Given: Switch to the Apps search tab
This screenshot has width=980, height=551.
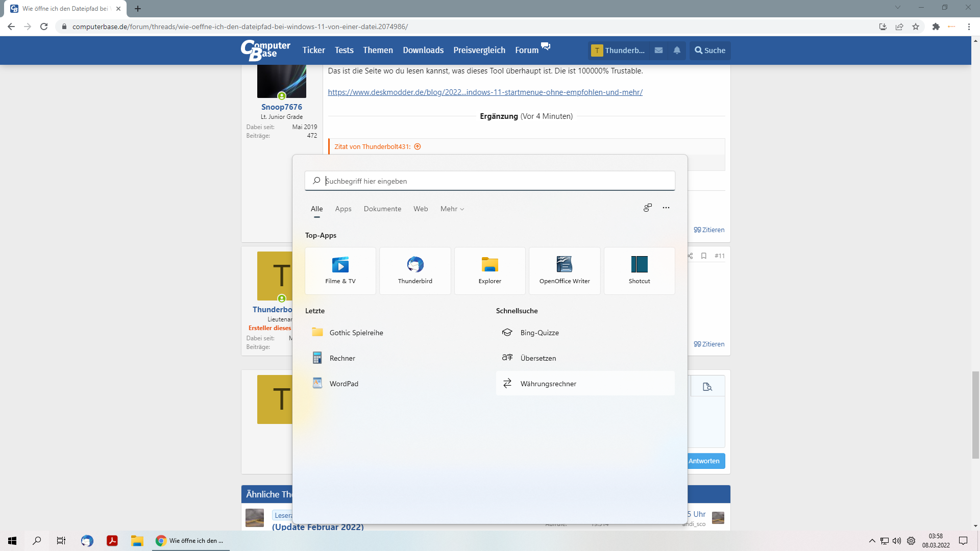Looking at the screenshot, I should 343,209.
